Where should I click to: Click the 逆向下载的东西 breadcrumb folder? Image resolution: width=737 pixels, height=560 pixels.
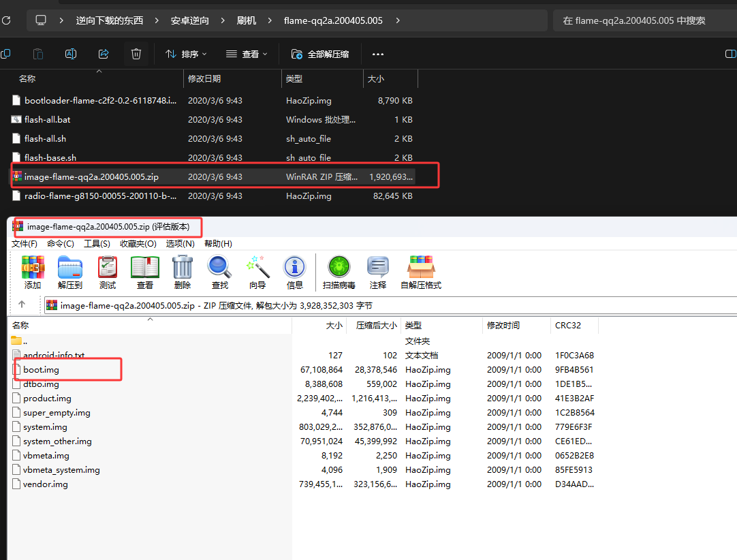[x=110, y=20]
